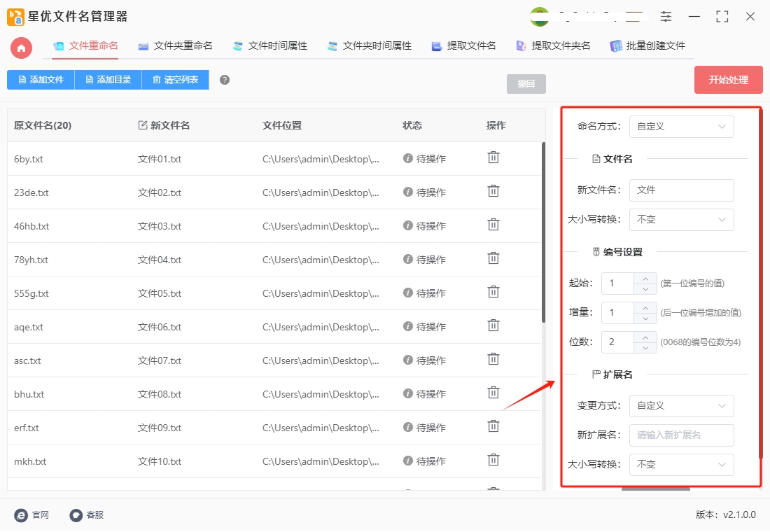Switch to 文件夹重命名 tab
The image size is (770, 532).
[175, 46]
